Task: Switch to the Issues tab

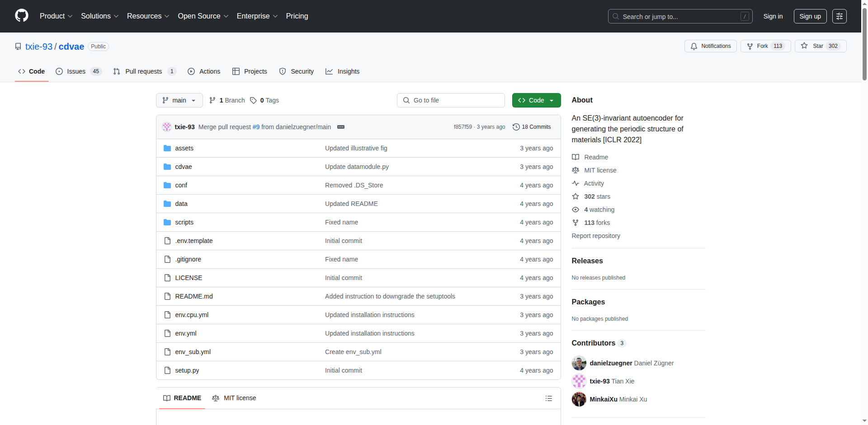Action: [x=79, y=71]
